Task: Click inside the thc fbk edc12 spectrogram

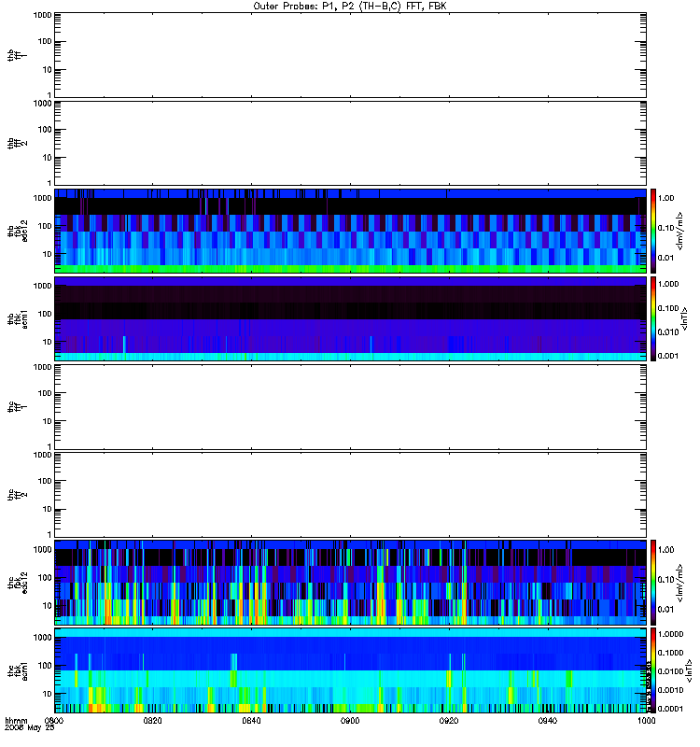Action: [350, 583]
